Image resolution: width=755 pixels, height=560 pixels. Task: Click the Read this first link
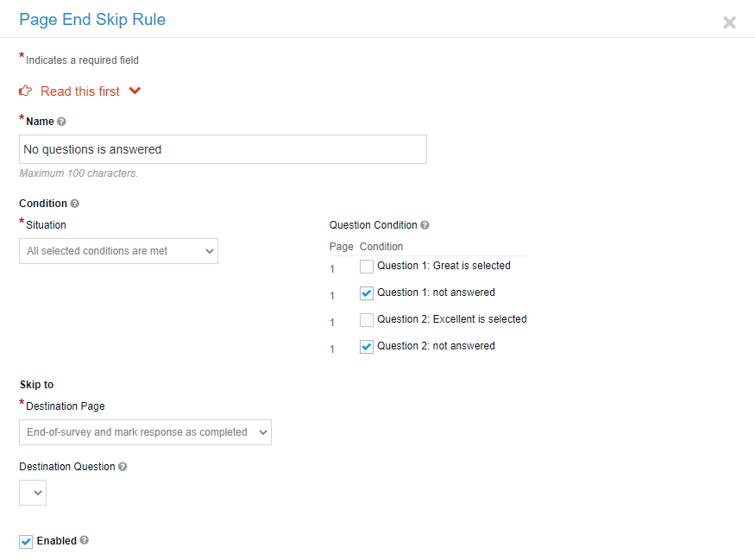tap(80, 91)
